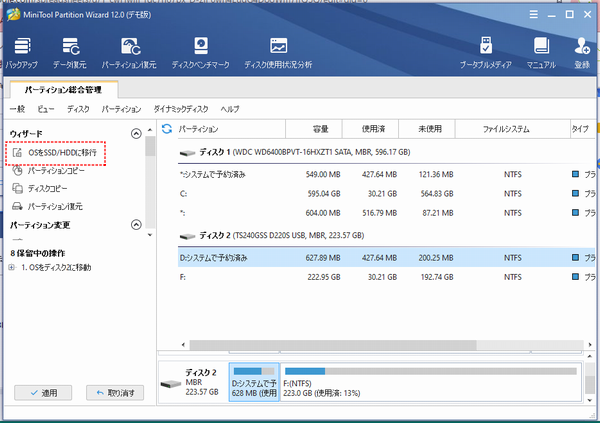Click the 200.25 MB unused cell
This screenshot has width=600, height=423.
point(436,258)
